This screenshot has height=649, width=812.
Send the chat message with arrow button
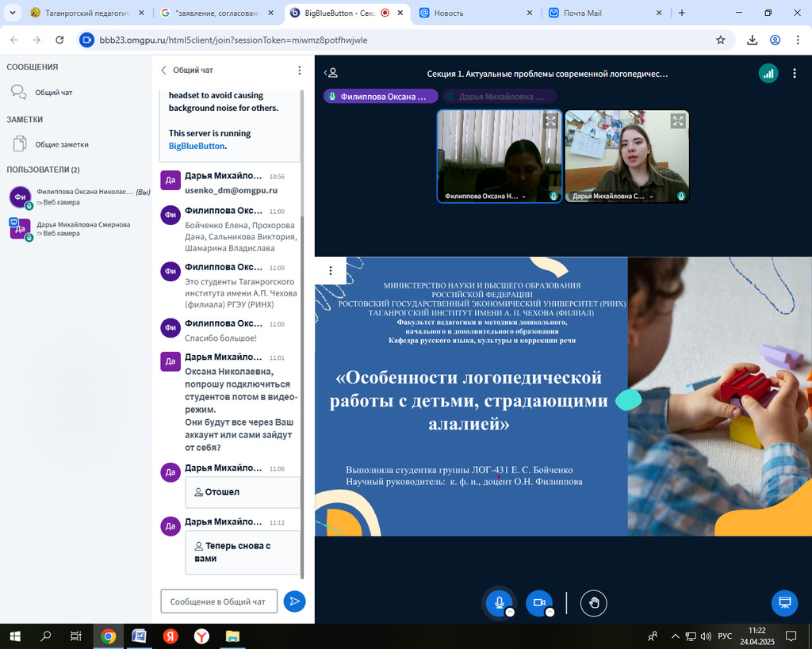[294, 601]
